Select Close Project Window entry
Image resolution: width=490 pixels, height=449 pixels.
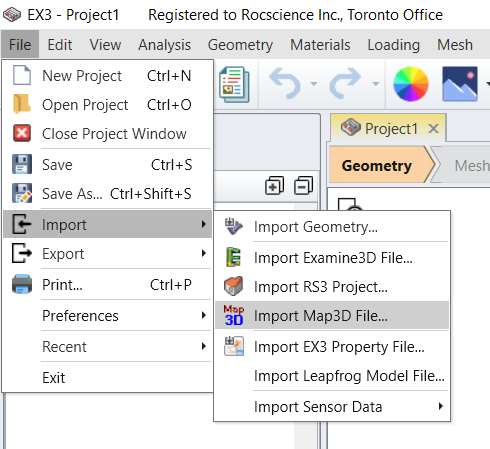[x=107, y=133]
